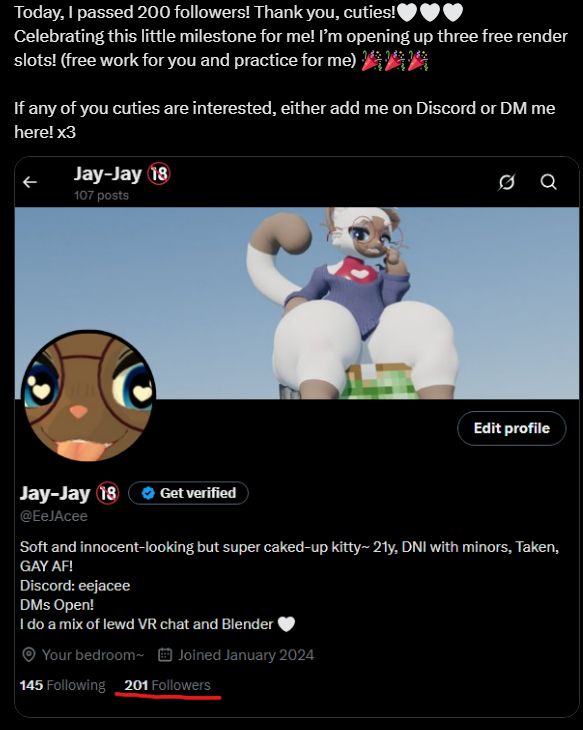Click the white heart emoji in bio

pos(286,624)
